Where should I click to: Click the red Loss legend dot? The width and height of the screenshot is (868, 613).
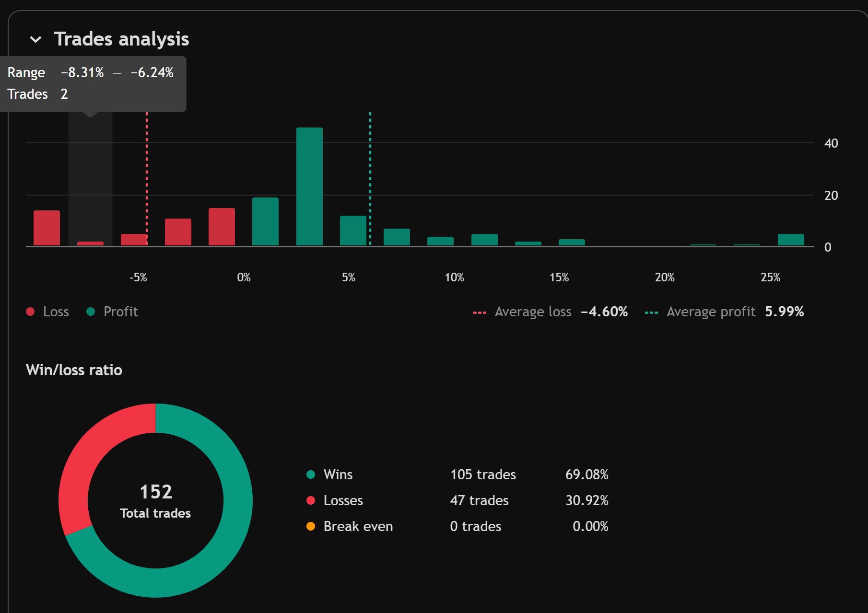[30, 312]
